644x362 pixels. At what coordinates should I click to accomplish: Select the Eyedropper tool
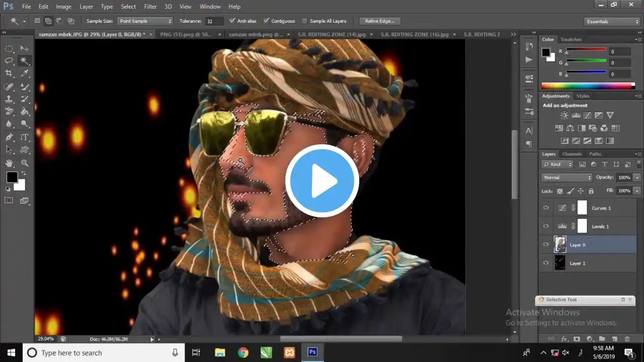click(x=24, y=73)
